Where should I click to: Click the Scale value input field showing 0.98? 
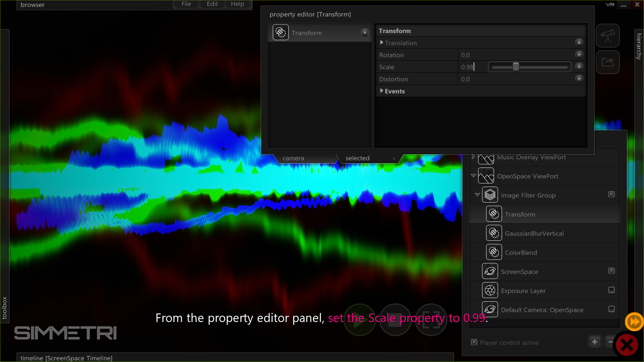467,67
